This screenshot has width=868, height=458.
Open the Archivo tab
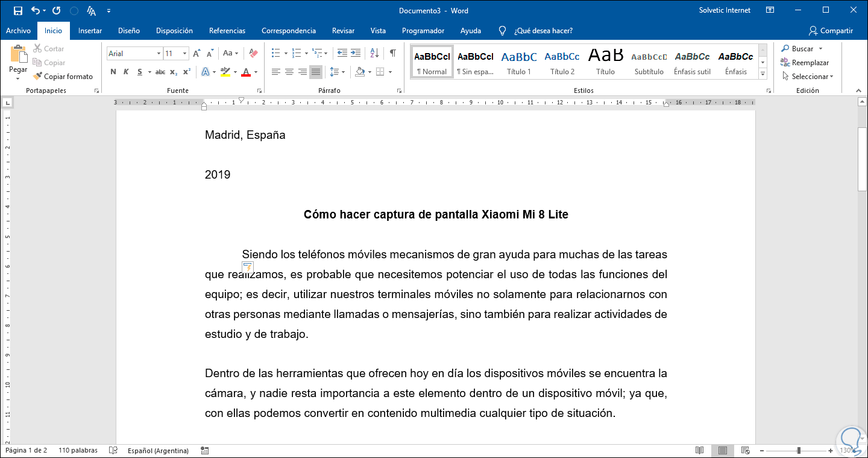tap(18, 31)
